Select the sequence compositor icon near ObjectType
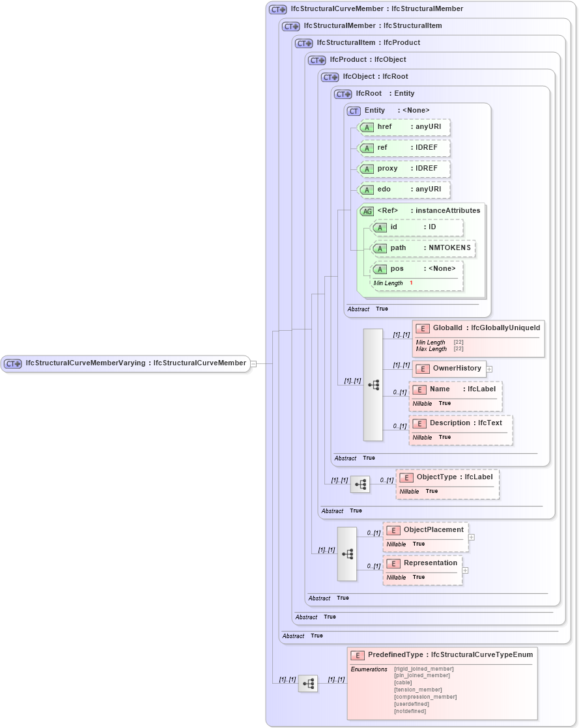Image resolution: width=579 pixels, height=728 pixels. [x=360, y=484]
